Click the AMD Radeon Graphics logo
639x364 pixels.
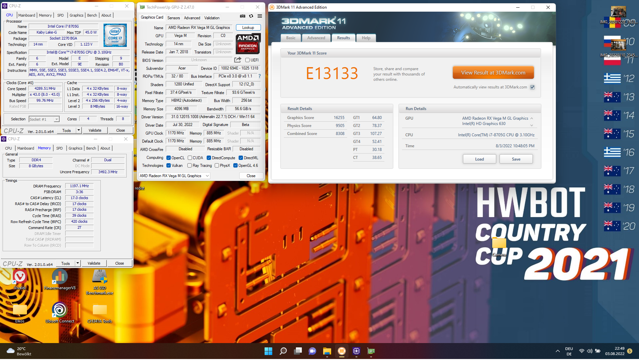point(248,44)
